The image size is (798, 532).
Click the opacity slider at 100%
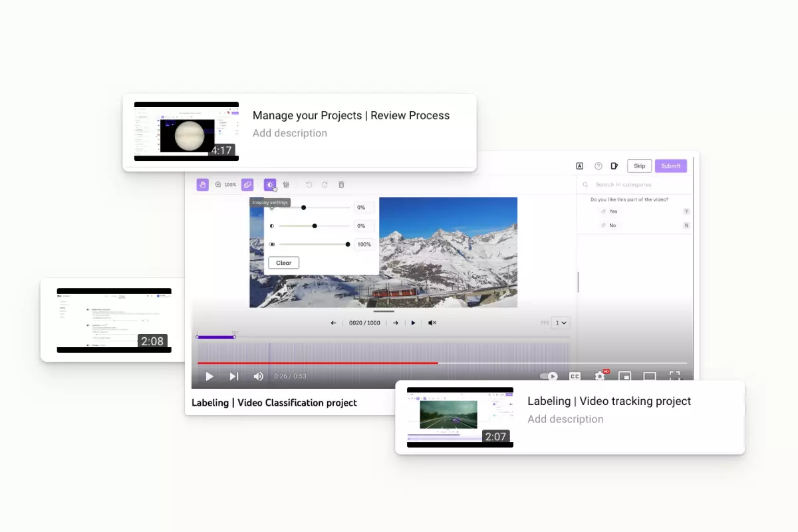(x=348, y=245)
